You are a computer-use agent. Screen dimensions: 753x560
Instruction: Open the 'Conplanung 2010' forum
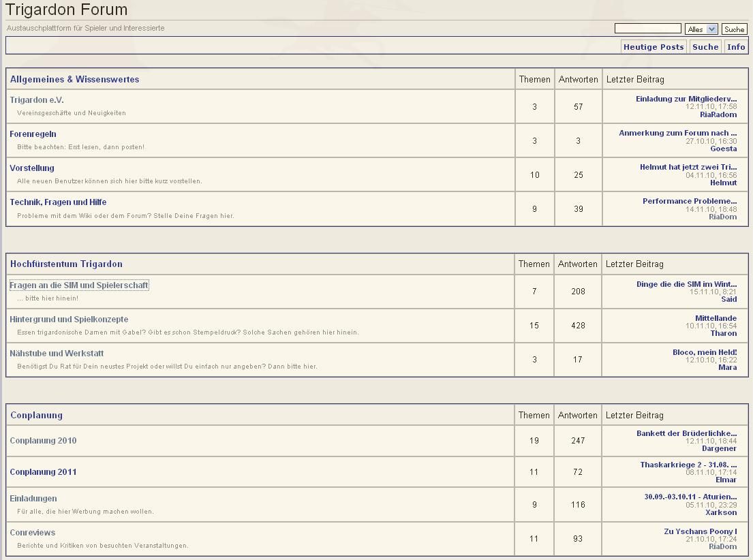(43, 441)
